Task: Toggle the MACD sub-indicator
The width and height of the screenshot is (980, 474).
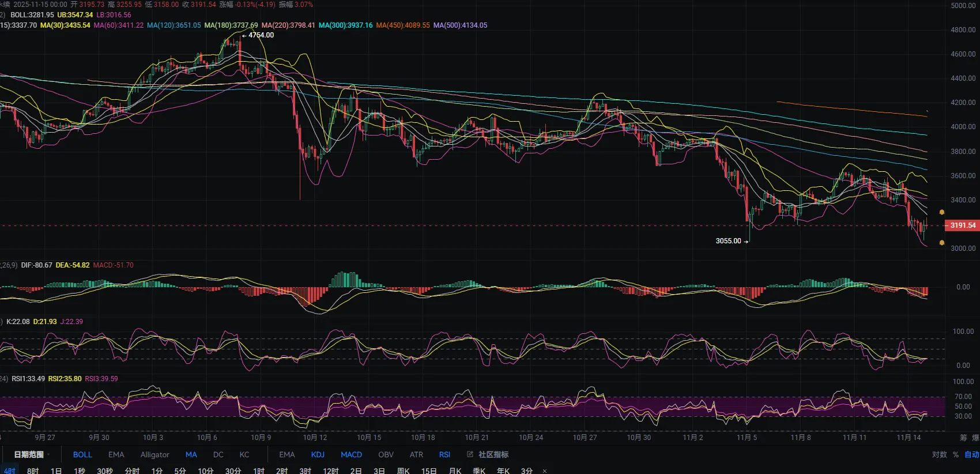Action: click(x=351, y=454)
